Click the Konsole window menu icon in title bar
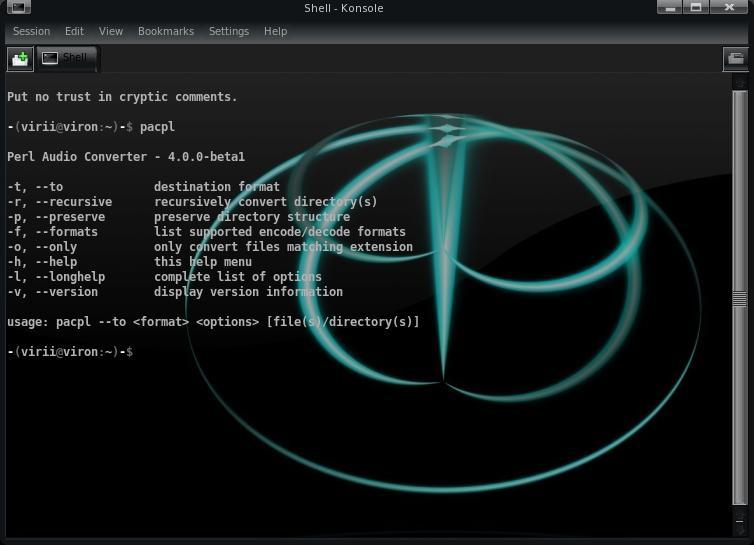This screenshot has height=545, width=754. coord(18,7)
